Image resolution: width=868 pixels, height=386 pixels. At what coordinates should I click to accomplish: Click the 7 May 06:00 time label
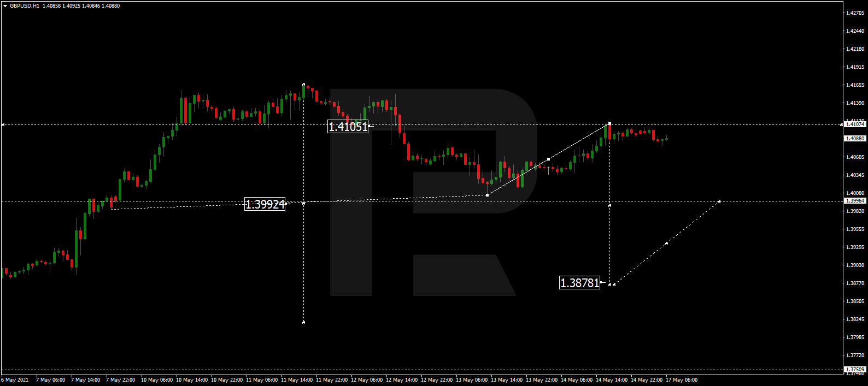(x=50, y=380)
